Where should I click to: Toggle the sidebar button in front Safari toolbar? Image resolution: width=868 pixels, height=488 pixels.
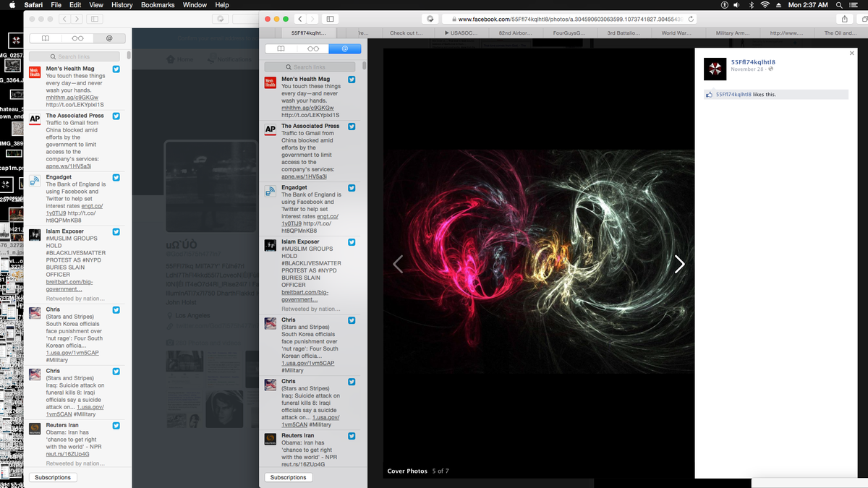point(330,19)
